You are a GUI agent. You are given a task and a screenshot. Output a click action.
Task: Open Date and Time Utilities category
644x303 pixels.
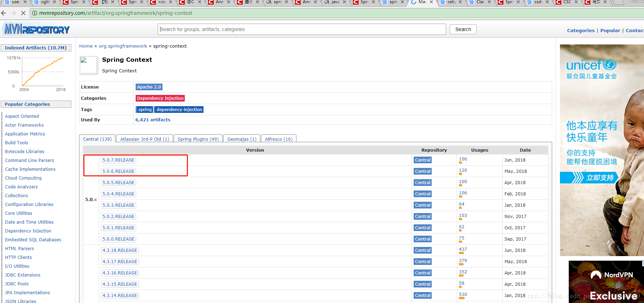click(x=29, y=222)
